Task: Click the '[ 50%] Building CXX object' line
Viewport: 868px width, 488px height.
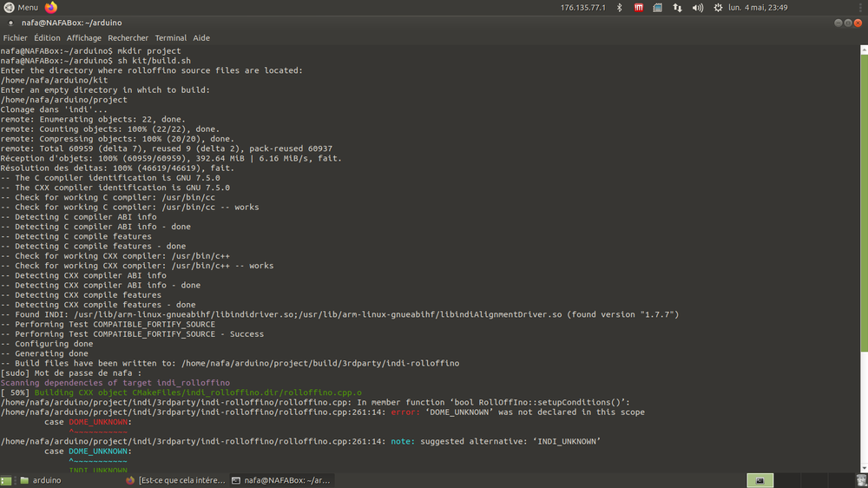Action: [x=181, y=392]
